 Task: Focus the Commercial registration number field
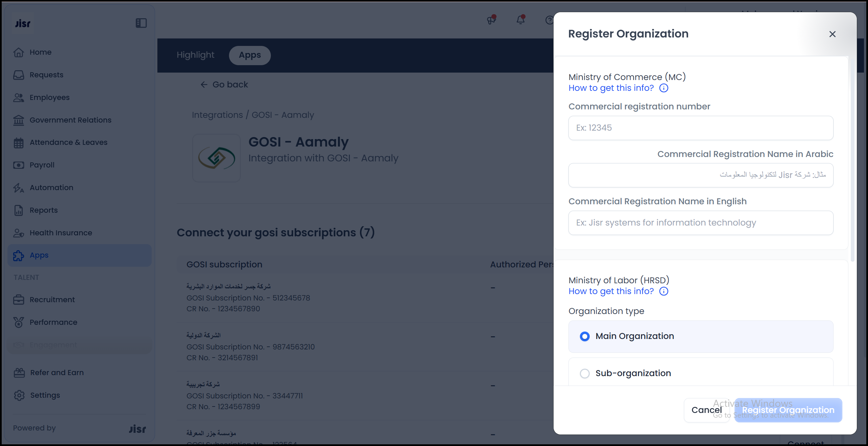coord(700,128)
